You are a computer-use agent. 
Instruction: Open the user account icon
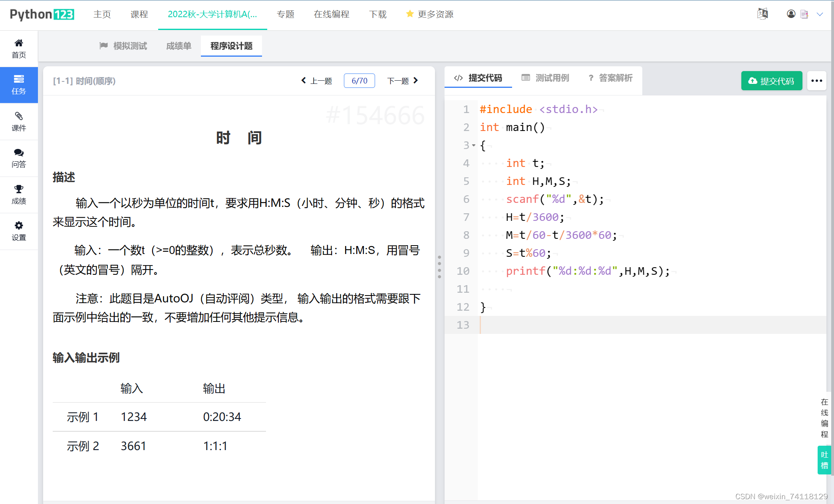point(791,14)
